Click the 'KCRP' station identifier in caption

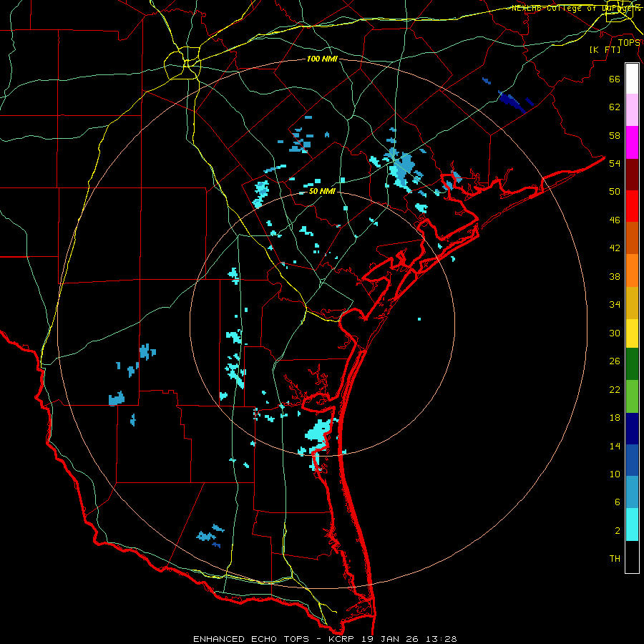coord(341,639)
